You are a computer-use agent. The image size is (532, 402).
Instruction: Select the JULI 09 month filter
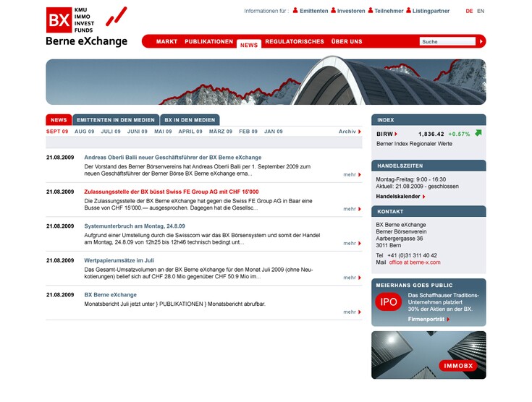[111, 132]
